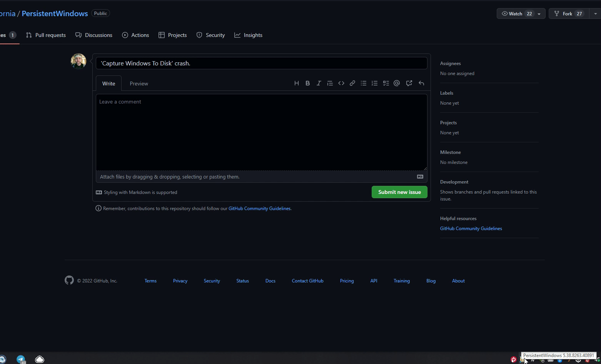
Task: Open the Discussions tab
Action: (94, 35)
